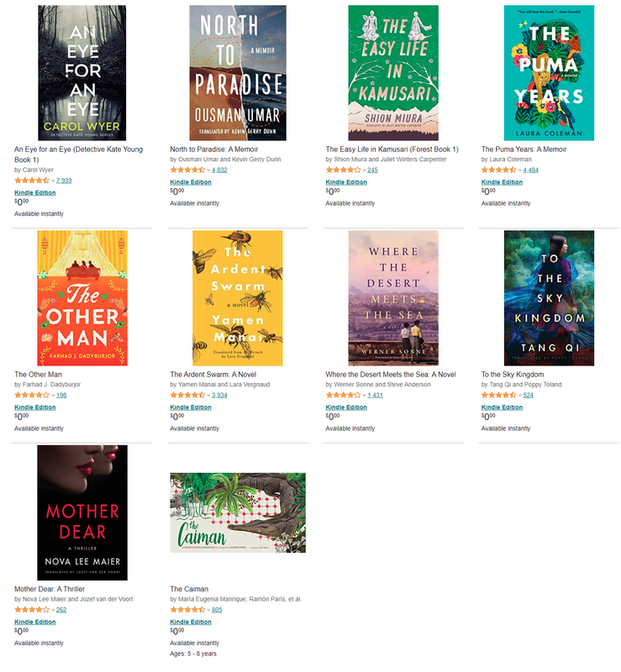Click star rating icons under To the Sky Kingdom
Viewport: 621px width, 672px height.
coord(498,395)
